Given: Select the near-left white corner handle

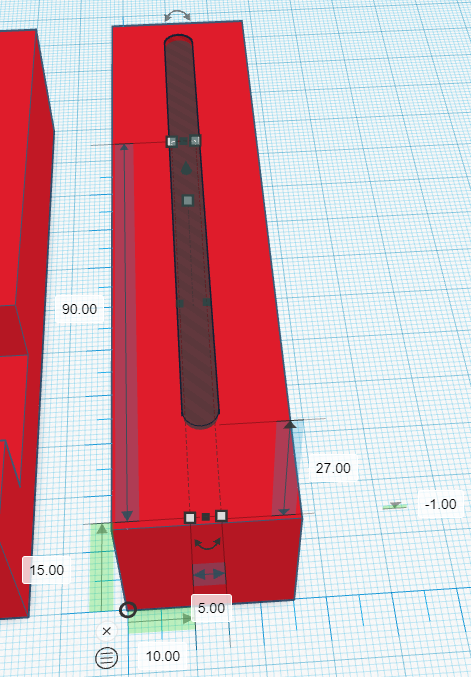Looking at the screenshot, I should 190,518.
